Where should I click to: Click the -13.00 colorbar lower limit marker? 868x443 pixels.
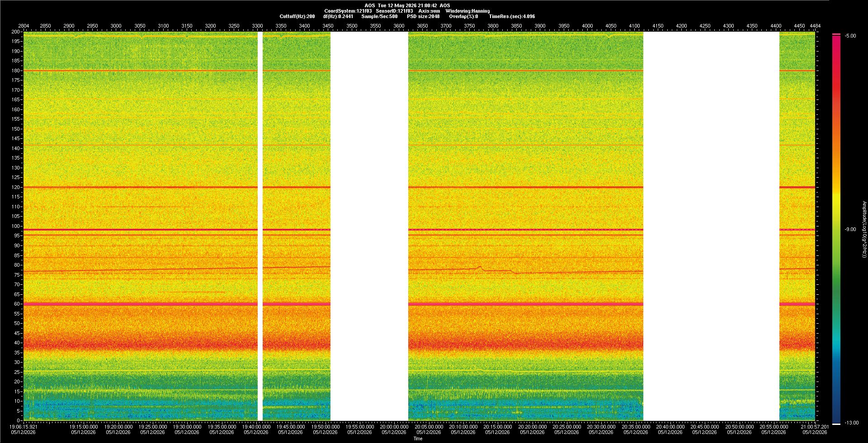click(852, 423)
